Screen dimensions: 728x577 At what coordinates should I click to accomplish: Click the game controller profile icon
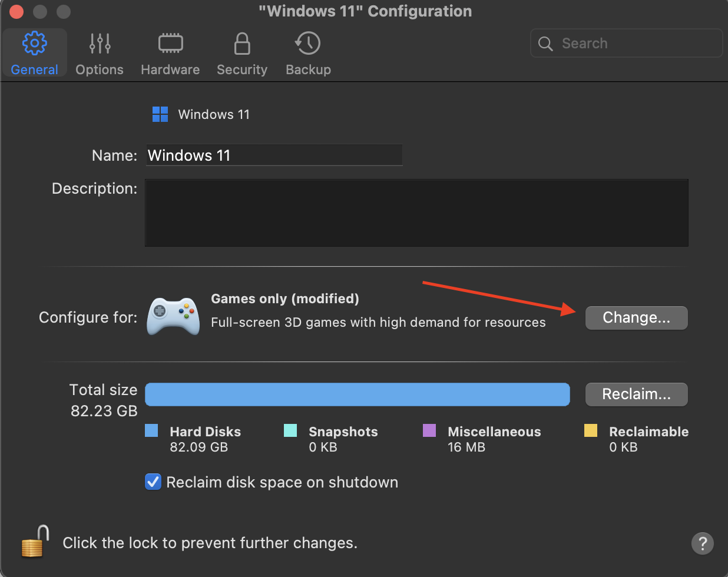coord(173,316)
